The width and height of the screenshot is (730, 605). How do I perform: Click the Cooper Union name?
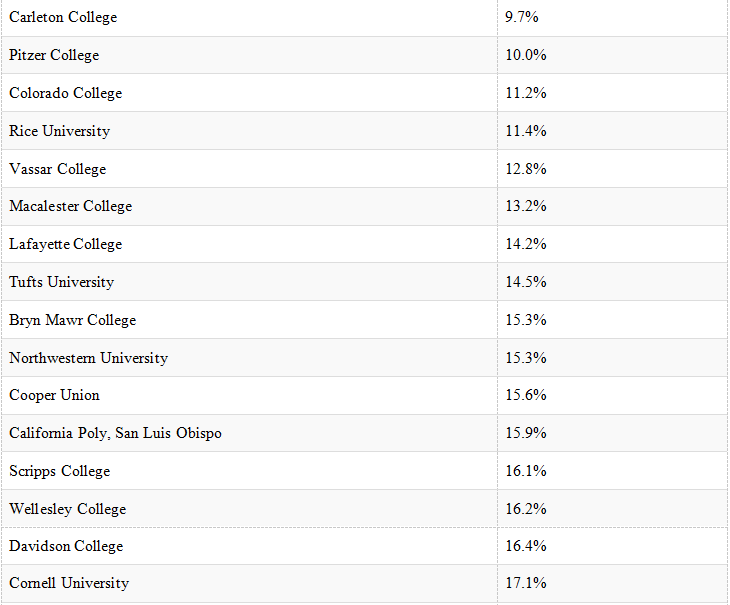coord(55,395)
